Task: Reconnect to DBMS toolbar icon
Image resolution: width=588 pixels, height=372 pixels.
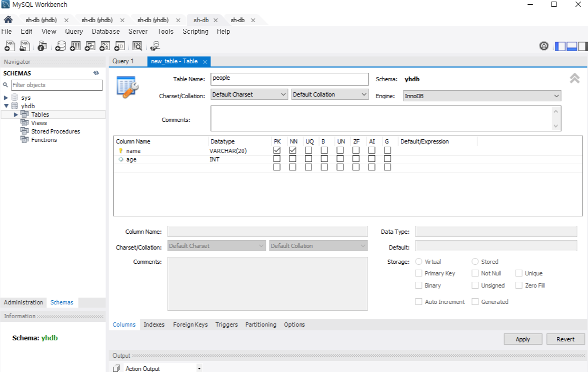Action: 155,46
